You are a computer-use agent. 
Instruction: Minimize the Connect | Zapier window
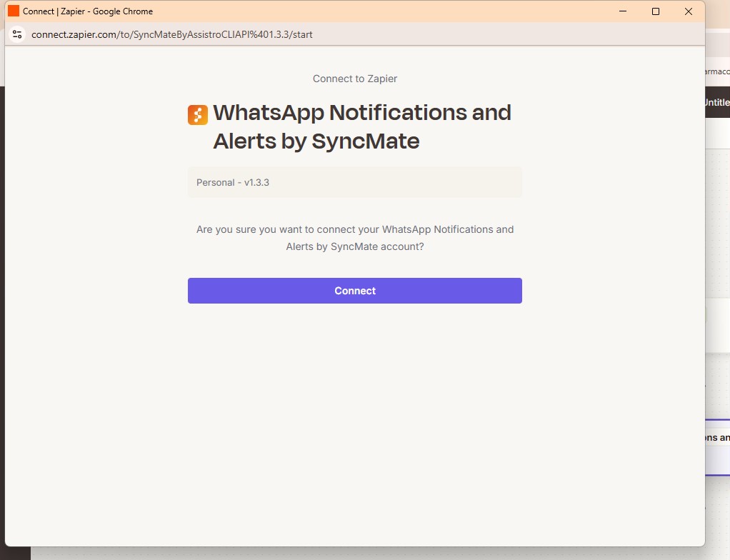point(622,11)
